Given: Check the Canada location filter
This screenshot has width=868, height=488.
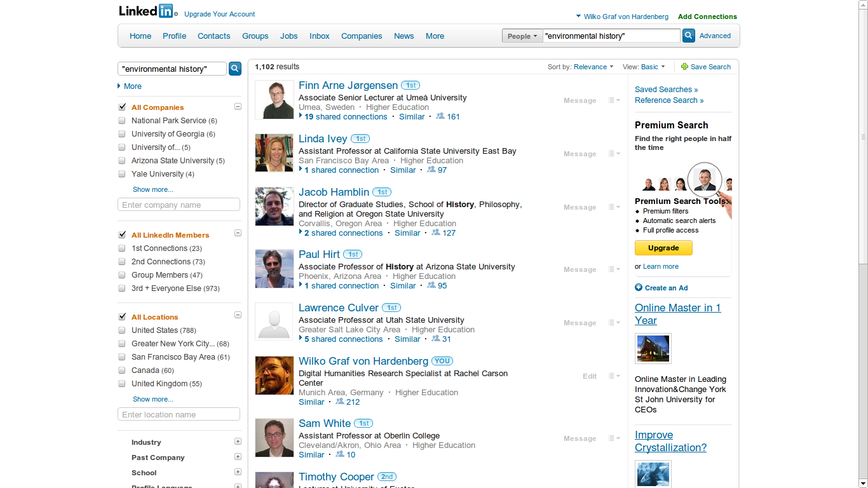Looking at the screenshot, I should 122,370.
